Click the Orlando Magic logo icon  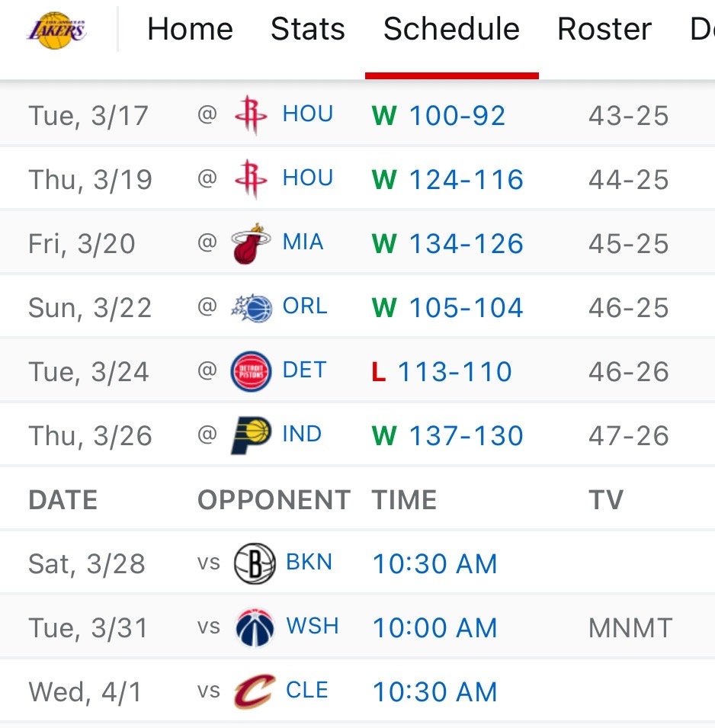coord(251,308)
